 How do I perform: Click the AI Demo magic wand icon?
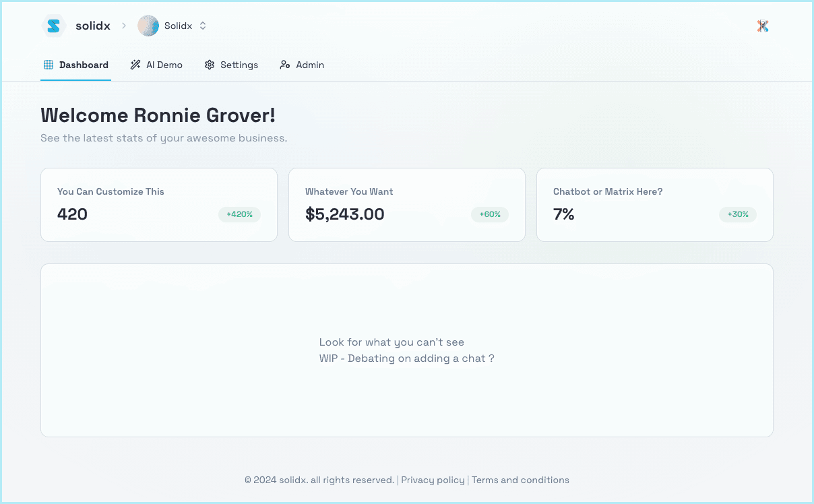coord(135,65)
